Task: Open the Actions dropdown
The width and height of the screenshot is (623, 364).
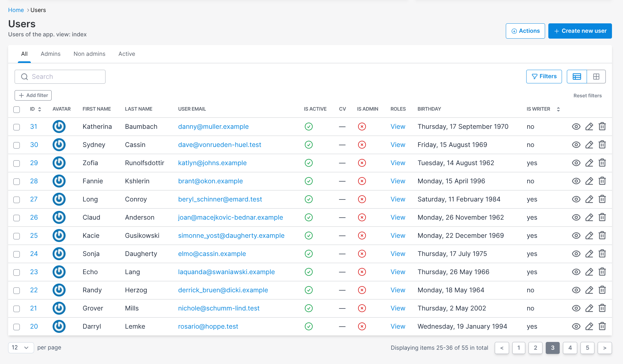Action: click(525, 31)
